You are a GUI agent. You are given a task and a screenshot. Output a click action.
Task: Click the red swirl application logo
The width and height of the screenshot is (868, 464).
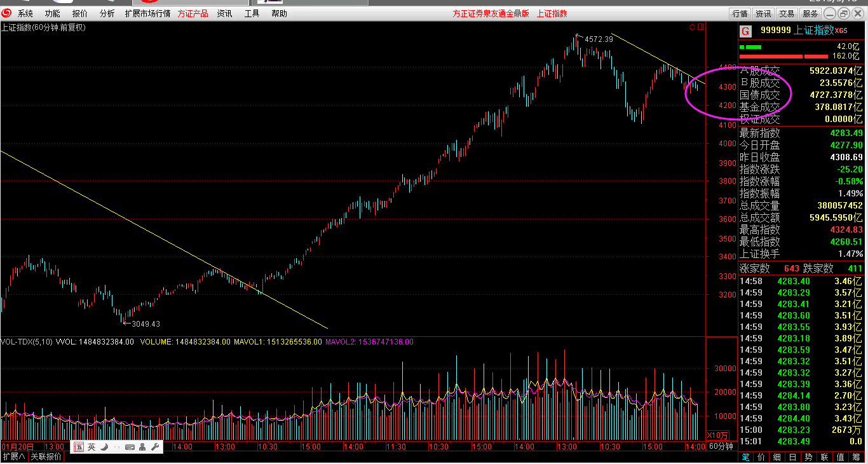[x=6, y=13]
